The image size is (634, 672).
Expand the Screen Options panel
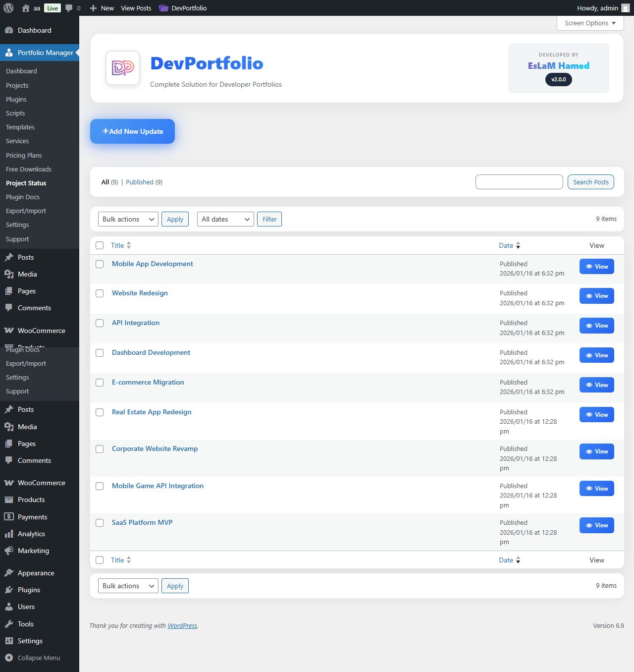tap(590, 23)
